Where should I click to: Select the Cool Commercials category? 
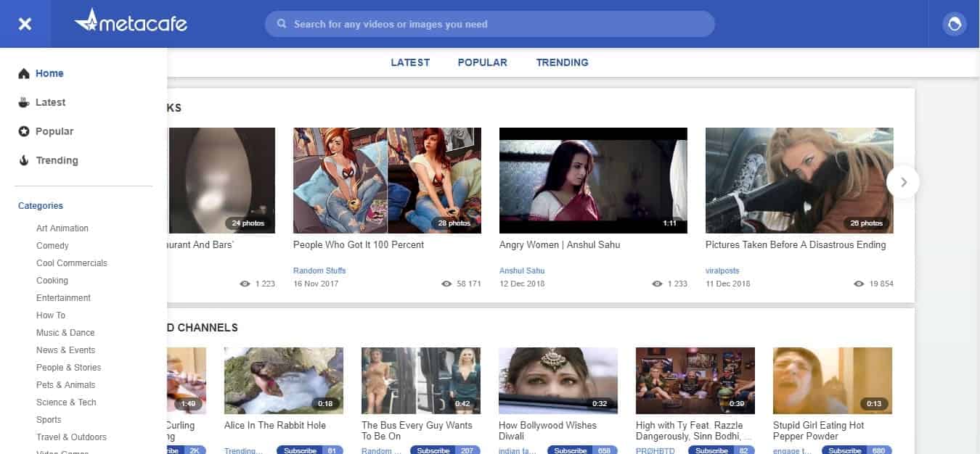pos(72,263)
